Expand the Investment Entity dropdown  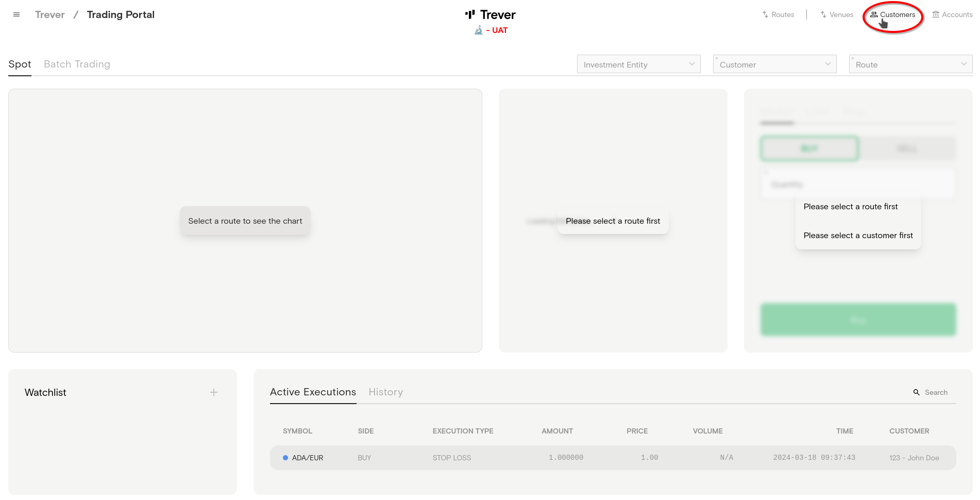point(638,64)
